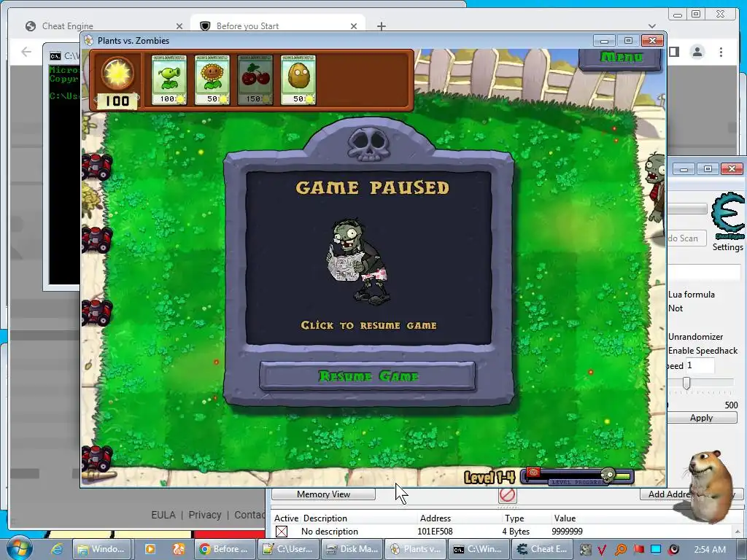Click the Level 1-4 progress bar
The image size is (747, 560).
click(578, 475)
